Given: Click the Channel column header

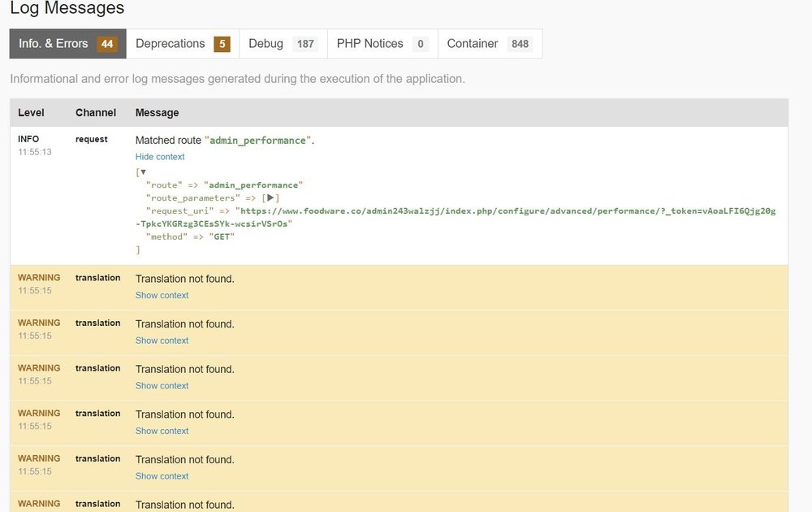Looking at the screenshot, I should 96,113.
